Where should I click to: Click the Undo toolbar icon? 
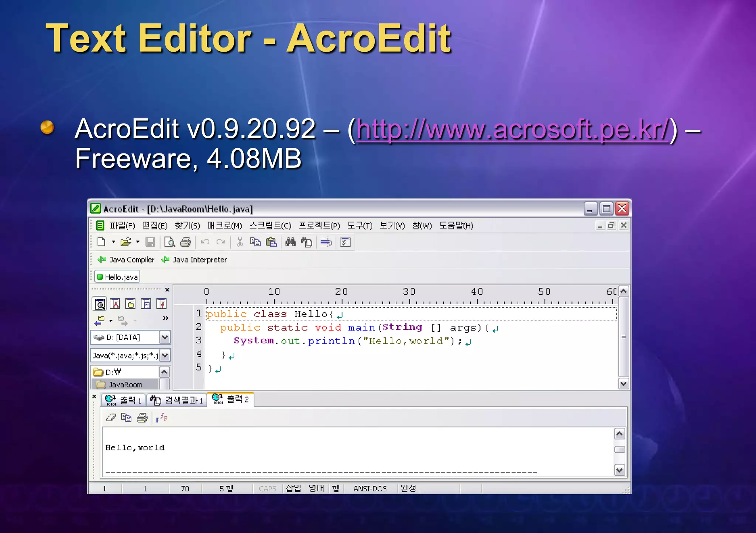point(205,242)
